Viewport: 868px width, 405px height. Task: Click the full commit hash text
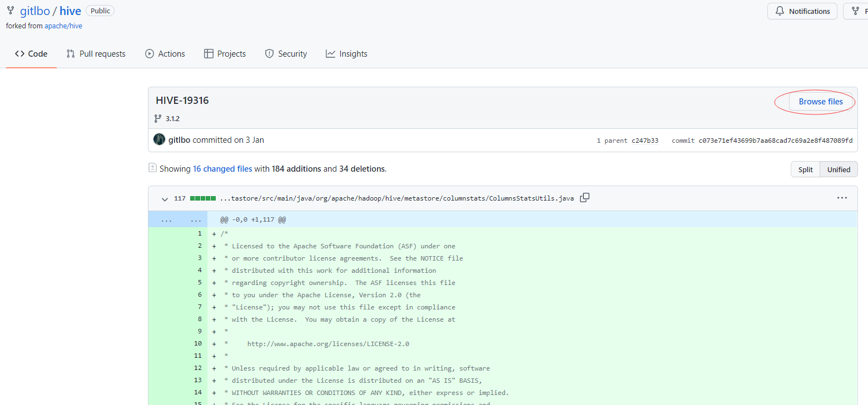pyautogui.click(x=776, y=141)
